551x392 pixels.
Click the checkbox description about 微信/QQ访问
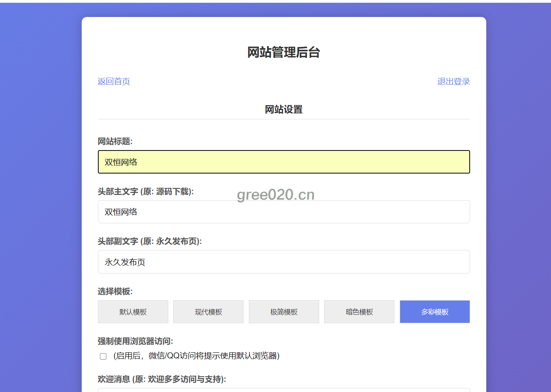point(197,356)
